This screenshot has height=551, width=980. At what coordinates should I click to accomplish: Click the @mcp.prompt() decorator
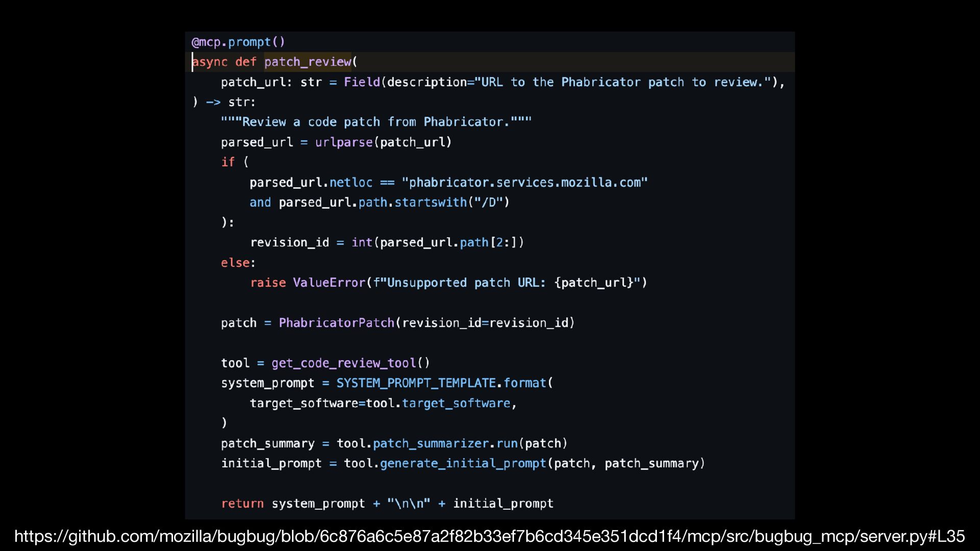[238, 42]
